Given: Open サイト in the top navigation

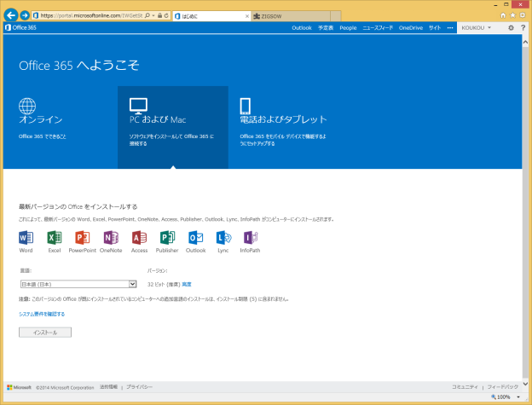Looking at the screenshot, I should [x=435, y=28].
